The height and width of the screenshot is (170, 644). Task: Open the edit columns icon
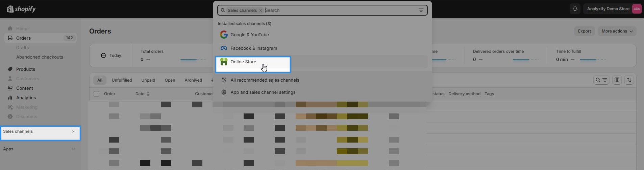617,80
